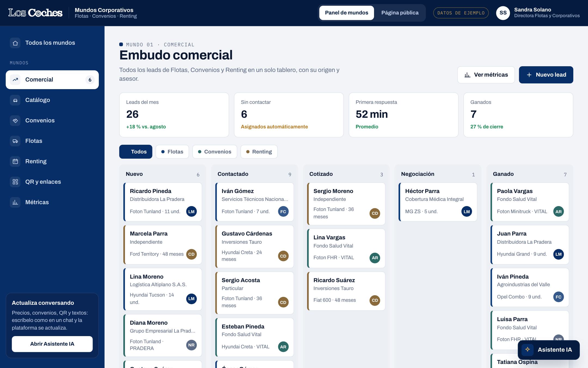Click blue dot in Flotas filter
The image size is (588, 368).
(x=163, y=152)
